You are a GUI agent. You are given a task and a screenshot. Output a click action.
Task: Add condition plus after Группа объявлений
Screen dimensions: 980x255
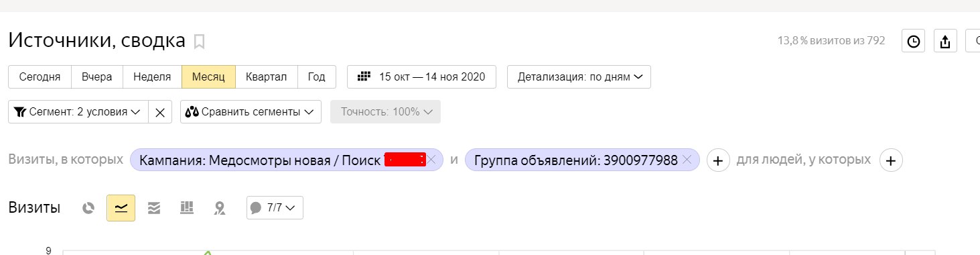click(718, 160)
